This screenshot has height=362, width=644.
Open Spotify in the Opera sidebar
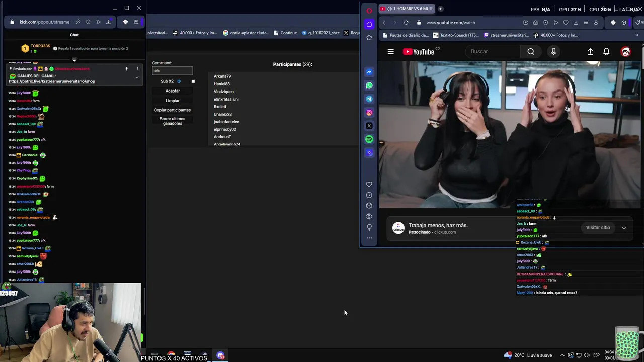pos(369,139)
